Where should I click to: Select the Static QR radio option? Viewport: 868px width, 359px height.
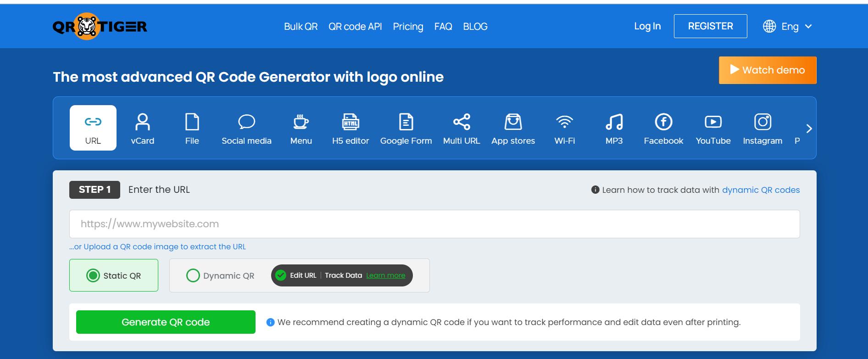pyautogui.click(x=93, y=275)
